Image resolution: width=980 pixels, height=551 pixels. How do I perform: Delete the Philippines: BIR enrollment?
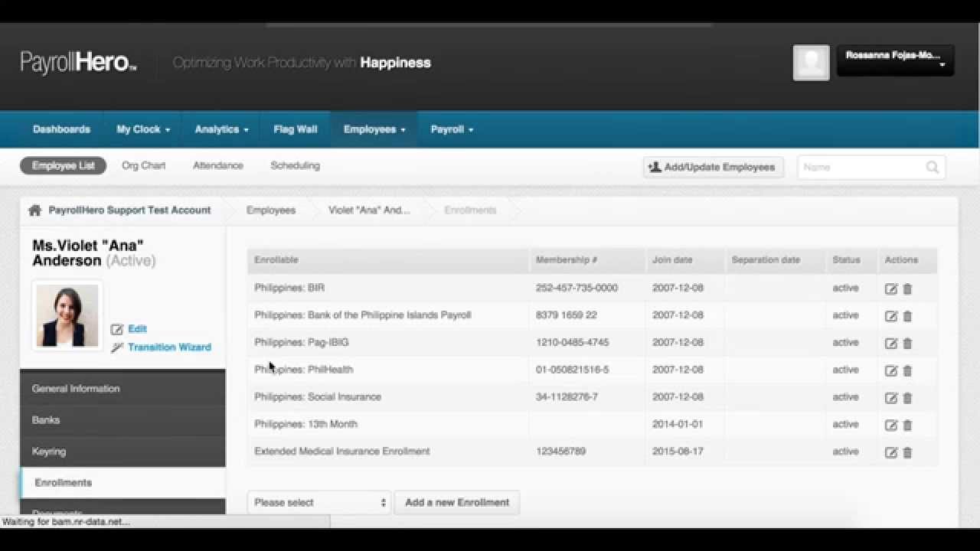tap(907, 289)
